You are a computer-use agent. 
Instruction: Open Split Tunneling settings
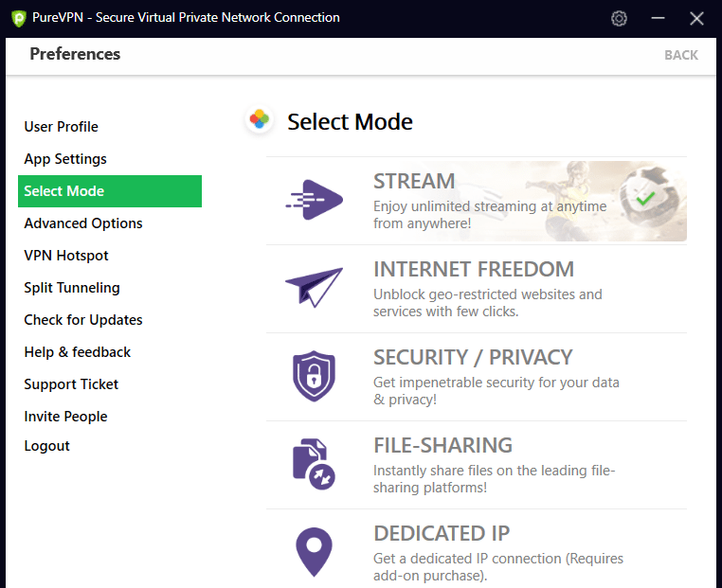pyautogui.click(x=72, y=288)
